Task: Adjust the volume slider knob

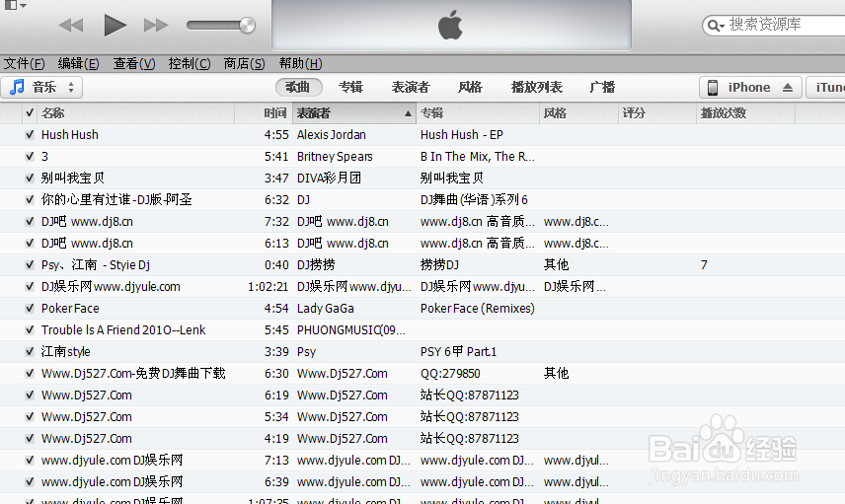Action: (x=248, y=25)
